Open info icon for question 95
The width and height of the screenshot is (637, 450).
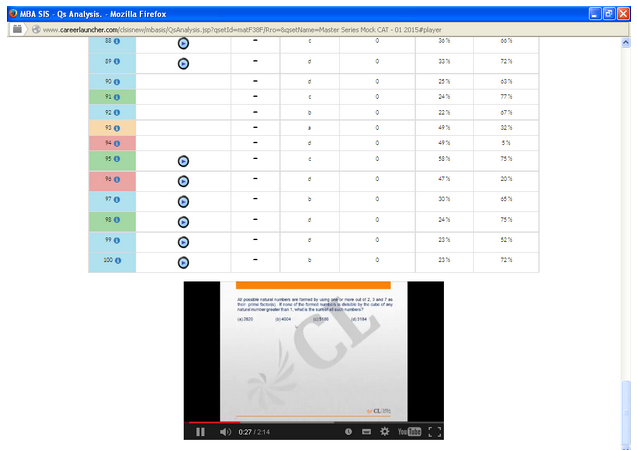coord(117,159)
